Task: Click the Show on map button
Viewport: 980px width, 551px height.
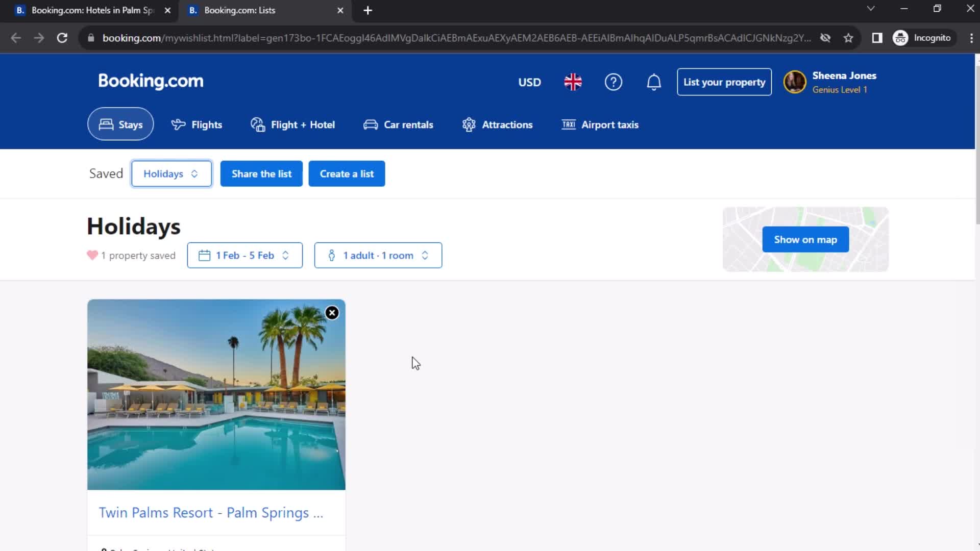Action: coord(805,239)
